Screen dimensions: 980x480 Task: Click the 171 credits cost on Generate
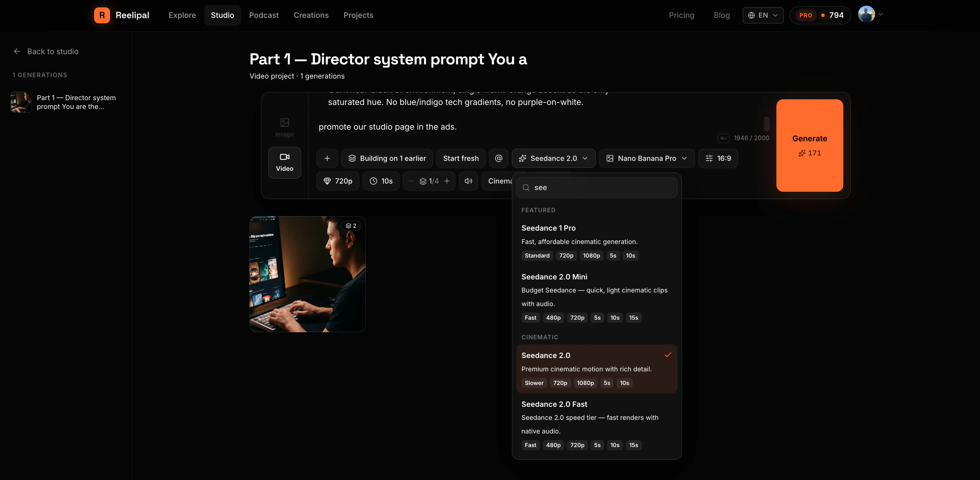coord(810,153)
